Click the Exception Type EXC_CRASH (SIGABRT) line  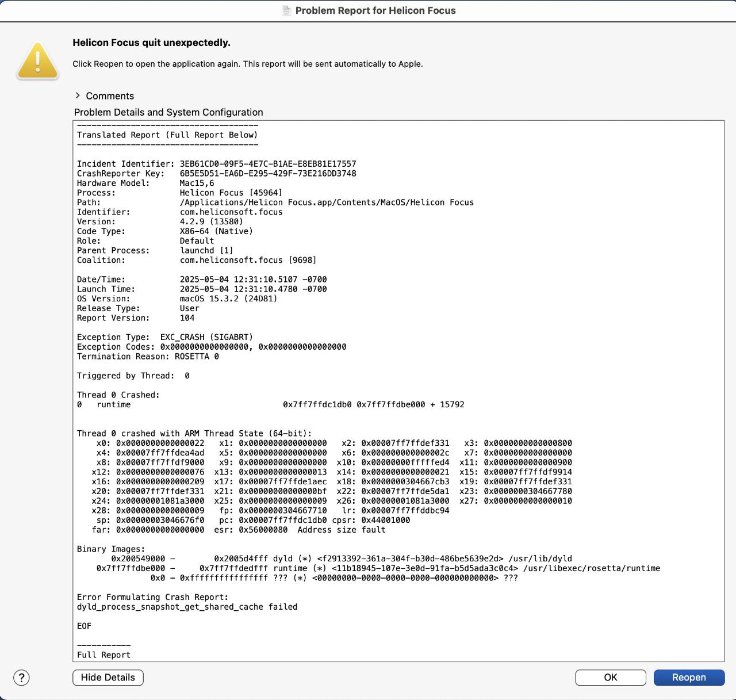[165, 337]
